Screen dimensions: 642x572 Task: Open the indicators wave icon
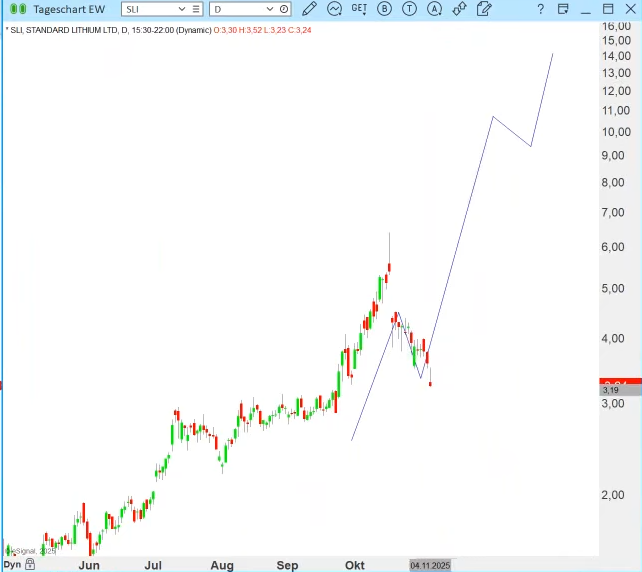pyautogui.click(x=334, y=9)
